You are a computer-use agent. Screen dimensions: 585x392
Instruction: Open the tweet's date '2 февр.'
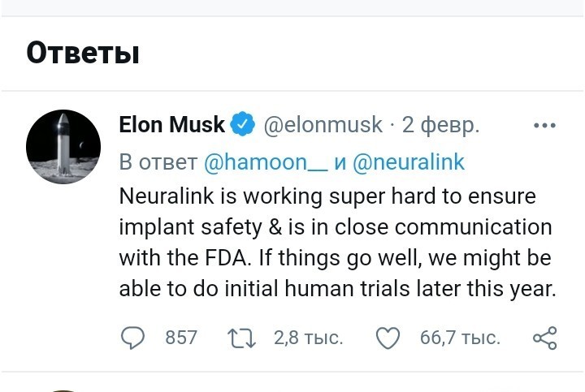440,125
